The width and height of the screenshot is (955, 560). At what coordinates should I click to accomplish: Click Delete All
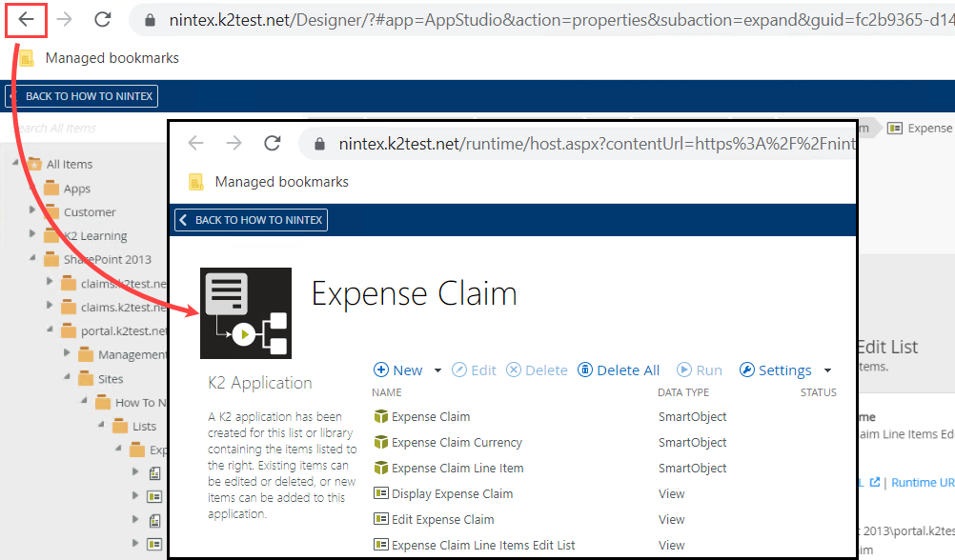click(x=619, y=370)
